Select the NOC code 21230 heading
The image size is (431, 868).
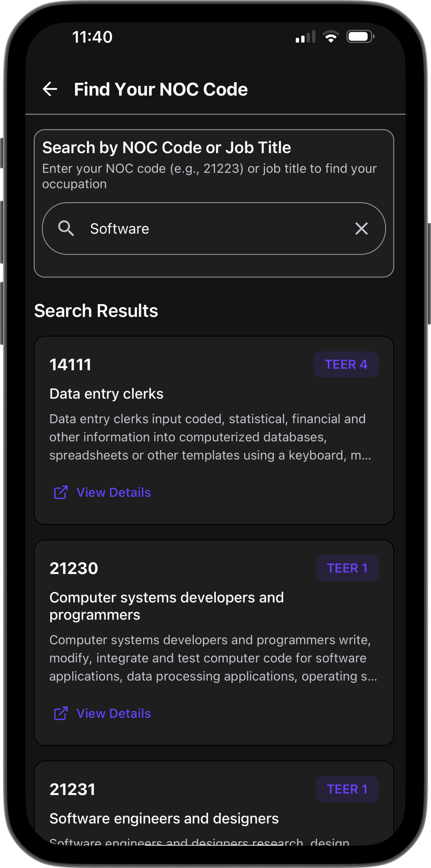(74, 568)
